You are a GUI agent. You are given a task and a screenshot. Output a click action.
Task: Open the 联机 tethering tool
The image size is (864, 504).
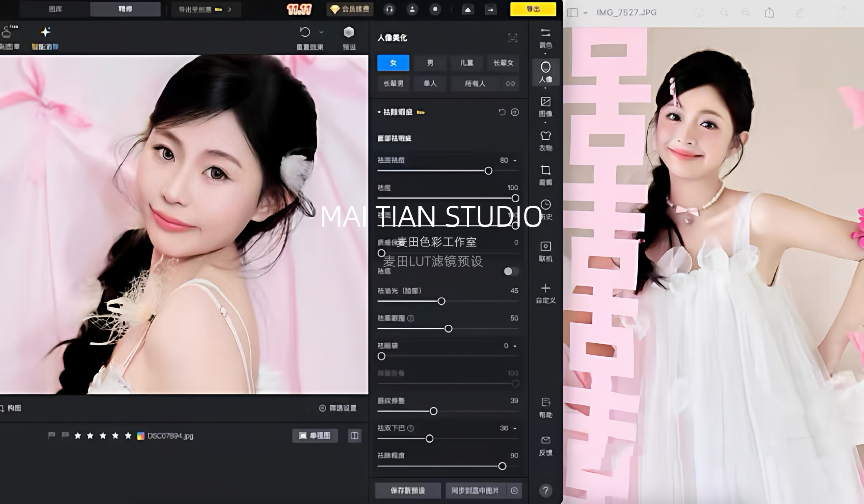545,251
